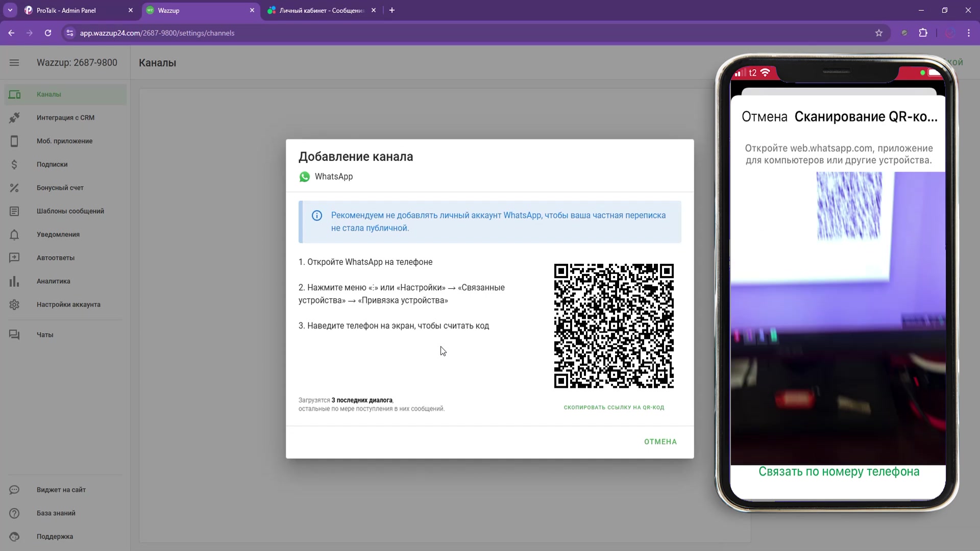Click the browser profile avatar icon
Image resolution: width=980 pixels, height=551 pixels.
point(949,33)
